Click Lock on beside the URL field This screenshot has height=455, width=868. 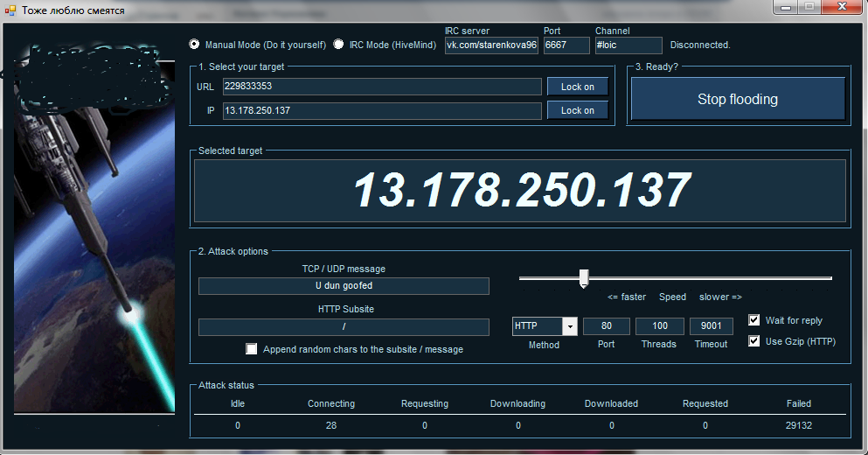click(x=578, y=87)
